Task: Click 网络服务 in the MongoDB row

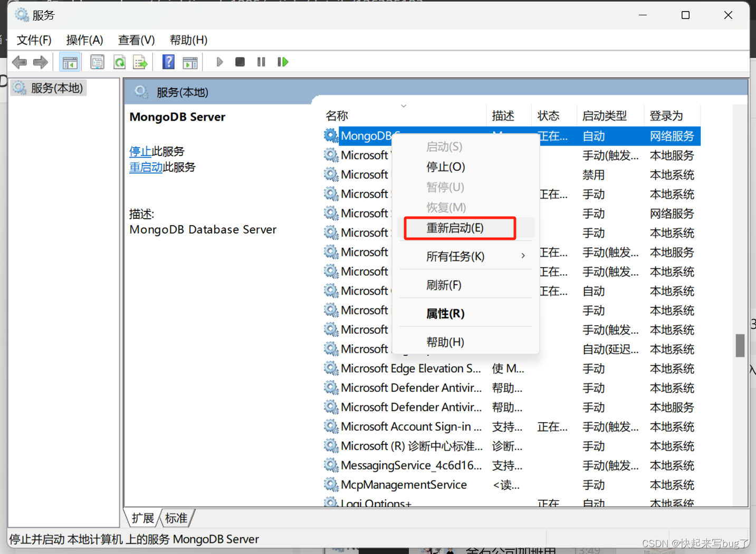Action: (672, 136)
